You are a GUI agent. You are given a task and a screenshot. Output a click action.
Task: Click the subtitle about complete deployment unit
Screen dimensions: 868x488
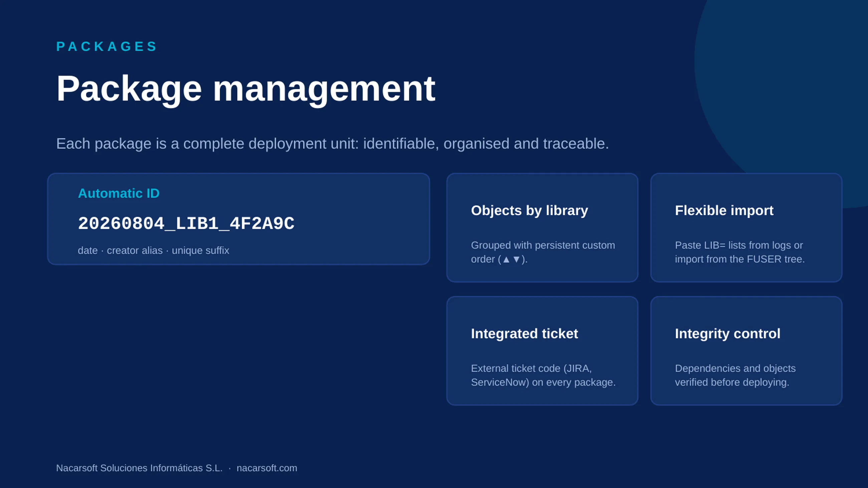click(x=333, y=144)
